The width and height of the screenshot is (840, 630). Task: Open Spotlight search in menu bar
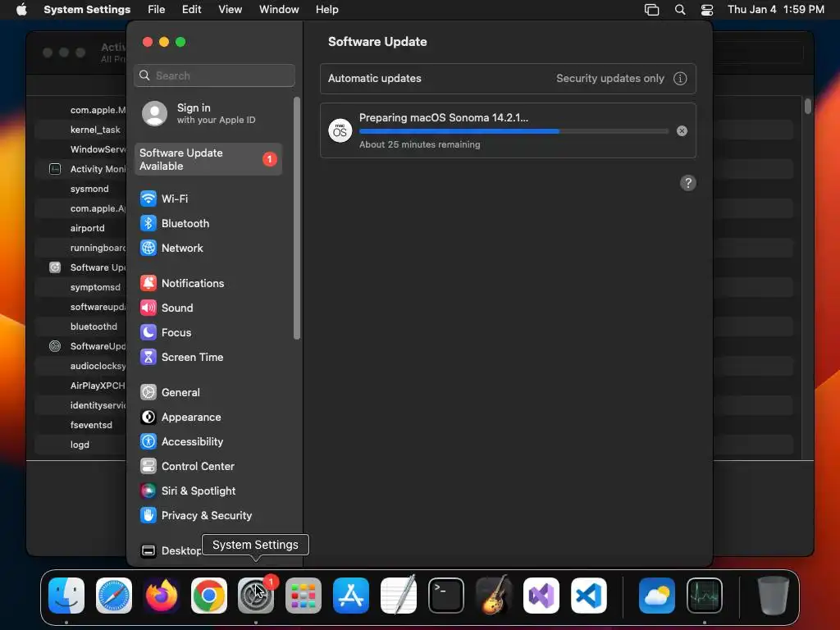[x=680, y=10]
